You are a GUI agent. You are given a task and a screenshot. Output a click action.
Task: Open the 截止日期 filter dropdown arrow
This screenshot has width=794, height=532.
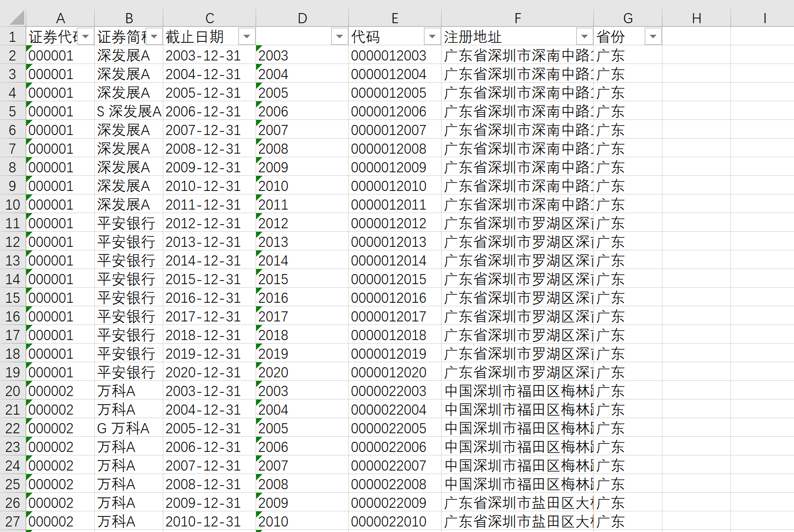tap(247, 36)
